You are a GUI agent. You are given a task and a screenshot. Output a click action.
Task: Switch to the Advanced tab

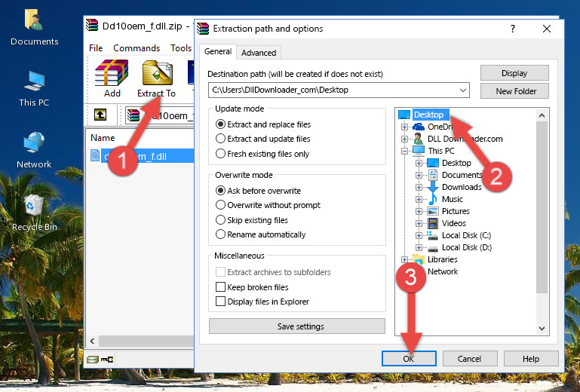[x=259, y=53]
